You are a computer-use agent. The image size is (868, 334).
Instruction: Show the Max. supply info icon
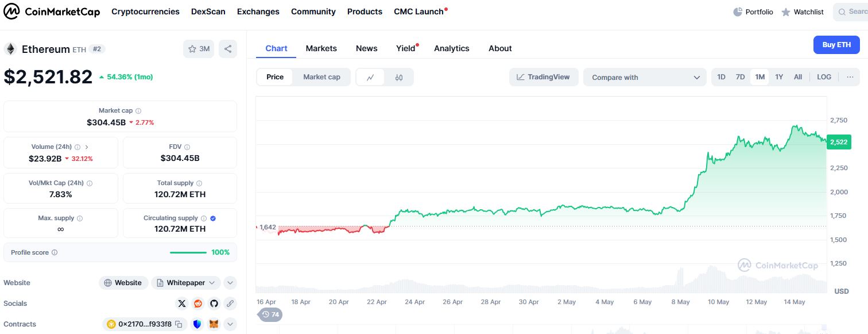80,218
